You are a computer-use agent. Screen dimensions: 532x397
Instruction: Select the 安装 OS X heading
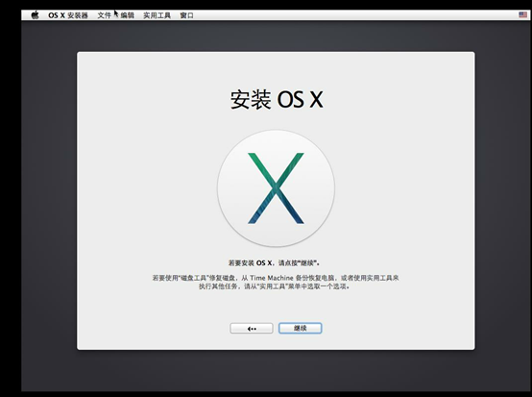click(277, 100)
